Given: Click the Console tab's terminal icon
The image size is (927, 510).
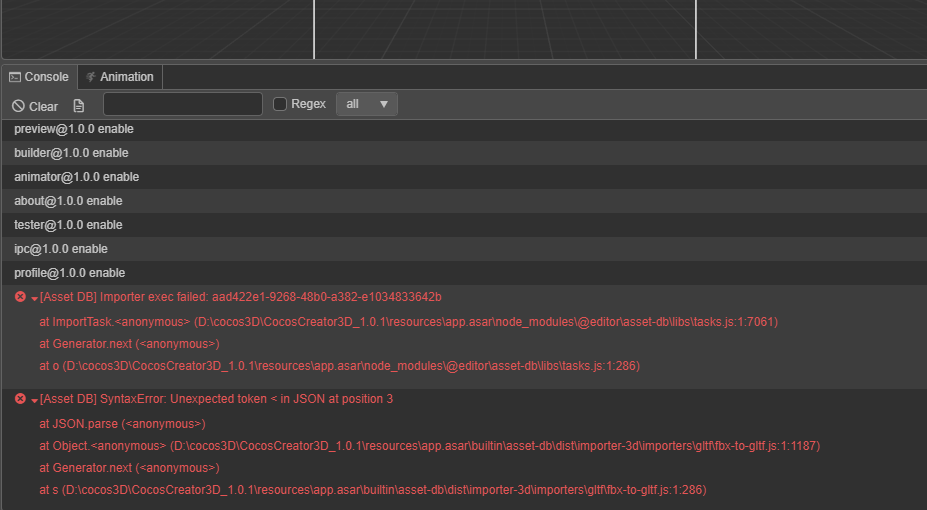Looking at the screenshot, I should 15,77.
